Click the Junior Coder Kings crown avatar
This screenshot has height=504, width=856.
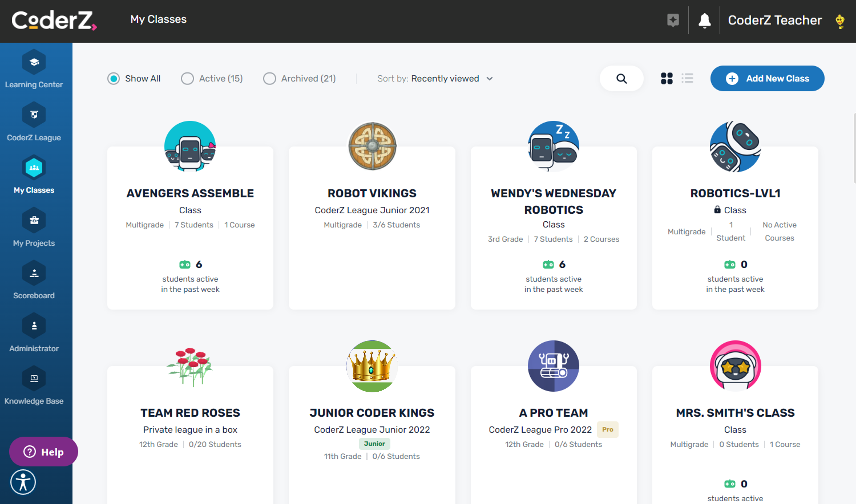click(372, 366)
